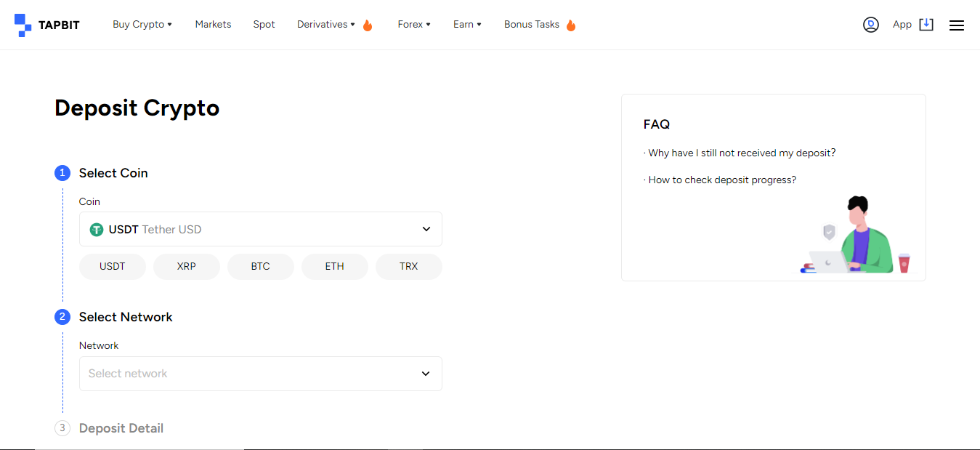Click the flame icon beside Derivatives

(x=368, y=25)
